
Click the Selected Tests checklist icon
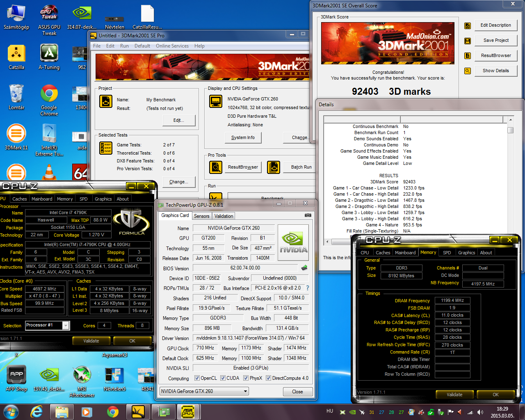[x=106, y=148]
